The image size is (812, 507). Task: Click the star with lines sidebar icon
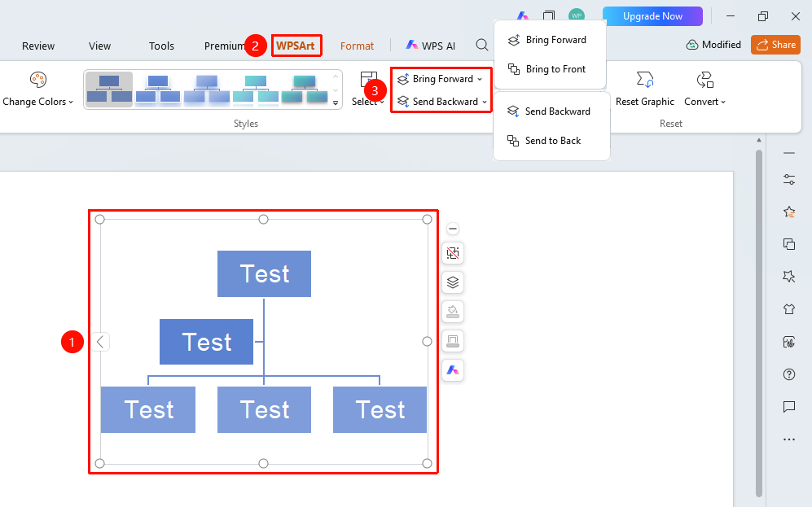789,212
